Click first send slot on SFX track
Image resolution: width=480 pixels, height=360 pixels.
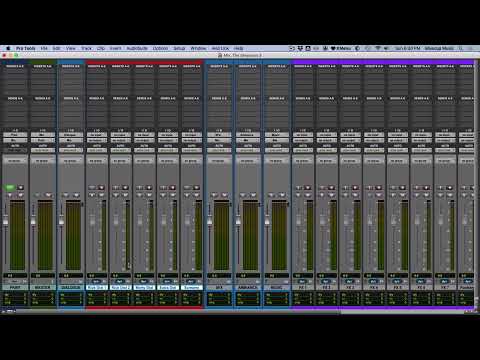point(219,103)
